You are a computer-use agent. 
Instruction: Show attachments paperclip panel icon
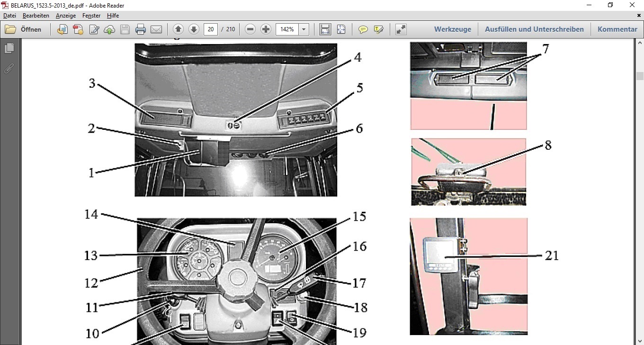(9, 68)
